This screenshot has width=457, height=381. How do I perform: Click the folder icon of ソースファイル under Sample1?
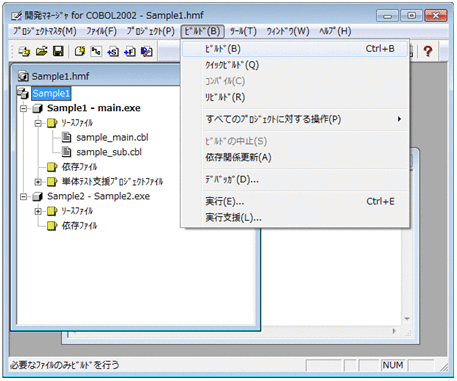[52, 123]
